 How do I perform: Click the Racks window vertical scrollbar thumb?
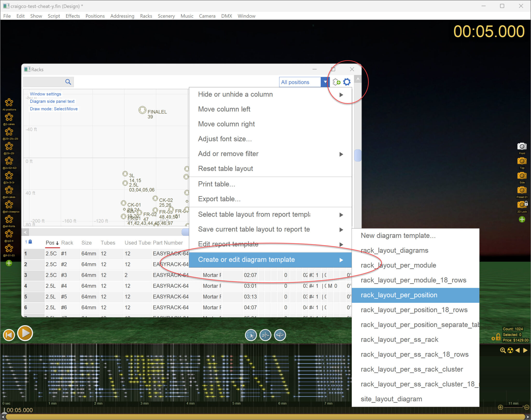358,155
